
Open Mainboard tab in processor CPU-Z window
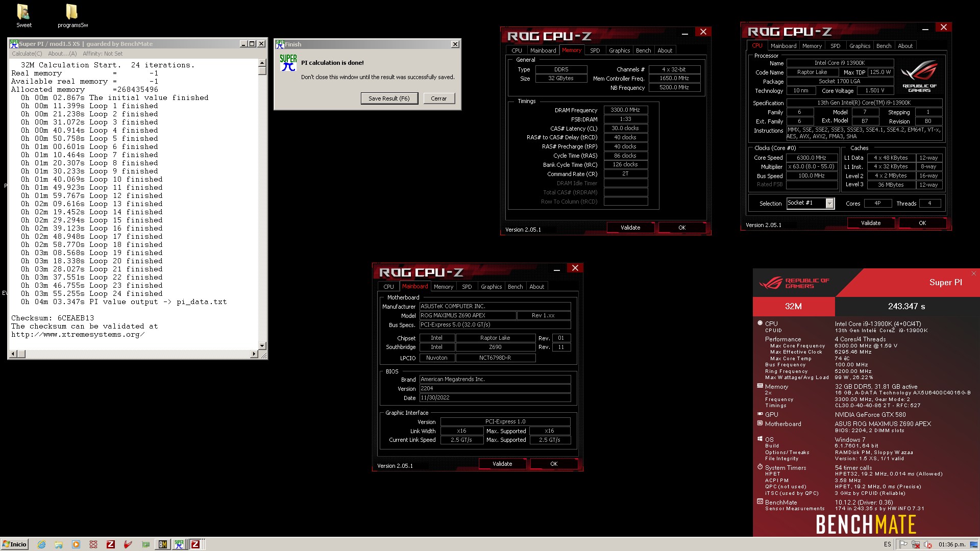[783, 46]
